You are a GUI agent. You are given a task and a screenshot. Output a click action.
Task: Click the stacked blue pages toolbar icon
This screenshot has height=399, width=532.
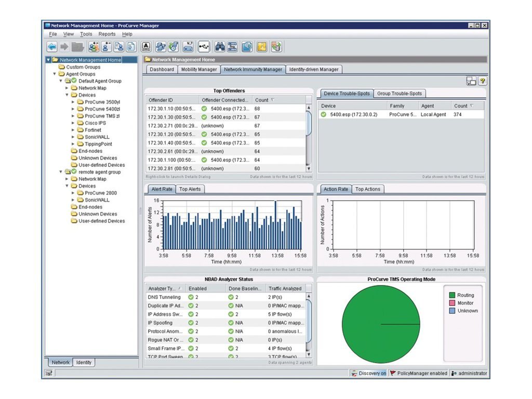(x=161, y=47)
